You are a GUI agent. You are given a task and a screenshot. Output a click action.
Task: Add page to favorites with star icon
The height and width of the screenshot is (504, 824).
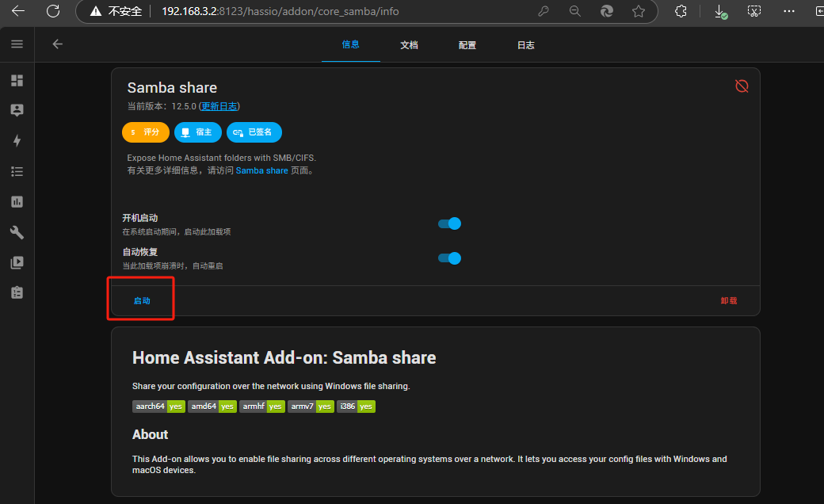pos(639,11)
